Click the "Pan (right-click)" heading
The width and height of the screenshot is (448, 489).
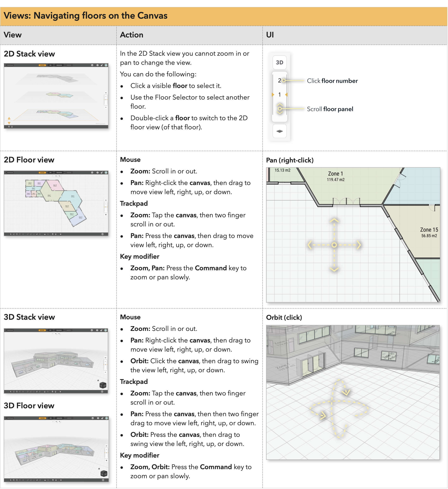click(290, 160)
